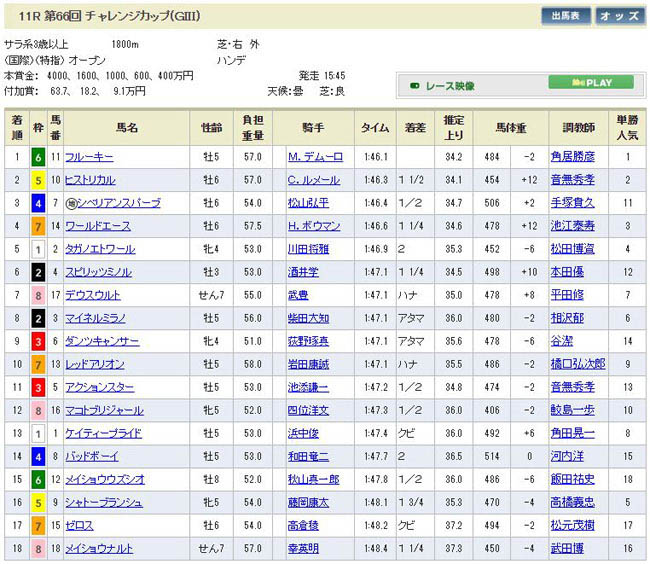Click blue frame 4 icon for バッドボーイ

tap(38, 456)
